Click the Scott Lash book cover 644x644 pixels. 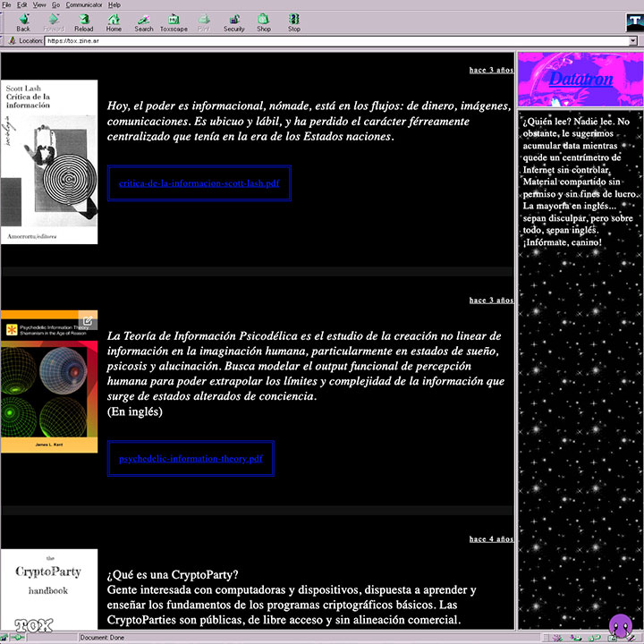(x=49, y=162)
